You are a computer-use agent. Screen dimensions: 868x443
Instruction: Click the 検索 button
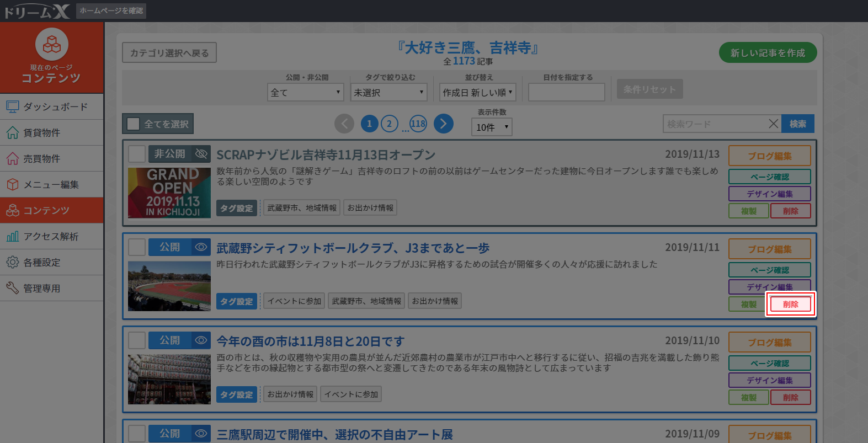(797, 124)
